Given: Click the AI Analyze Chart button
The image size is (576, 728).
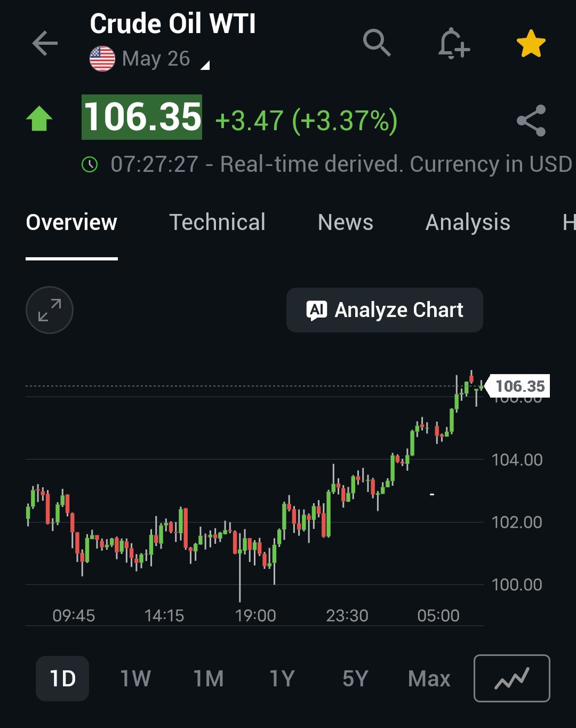Looking at the screenshot, I should pos(385,310).
